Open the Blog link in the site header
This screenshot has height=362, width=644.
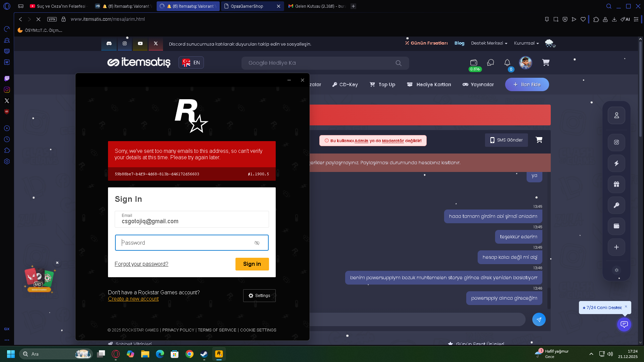(460, 43)
